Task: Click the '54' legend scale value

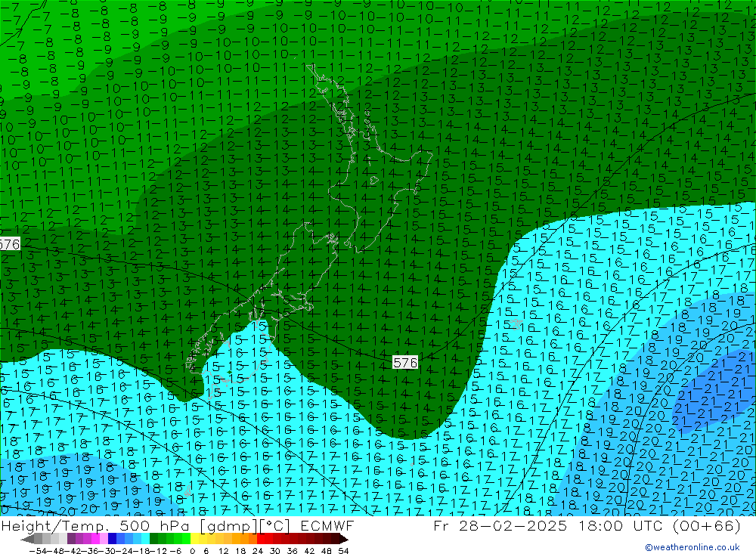Action: [x=344, y=551]
